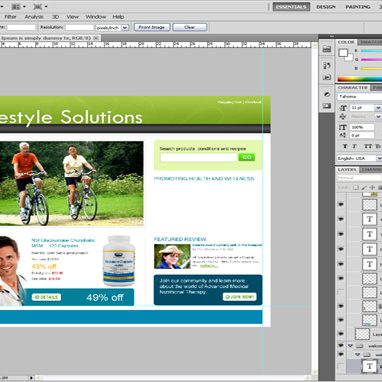Toggle visibility of the welcome group folder
This screenshot has width=382, height=382.
tap(341, 346)
